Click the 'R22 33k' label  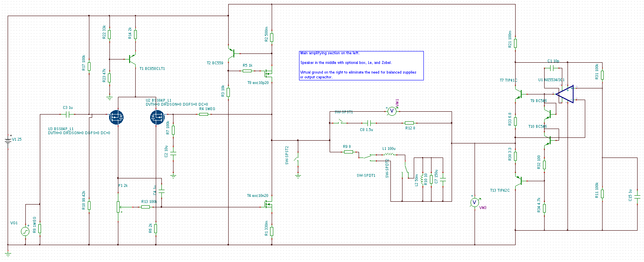(x=104, y=32)
